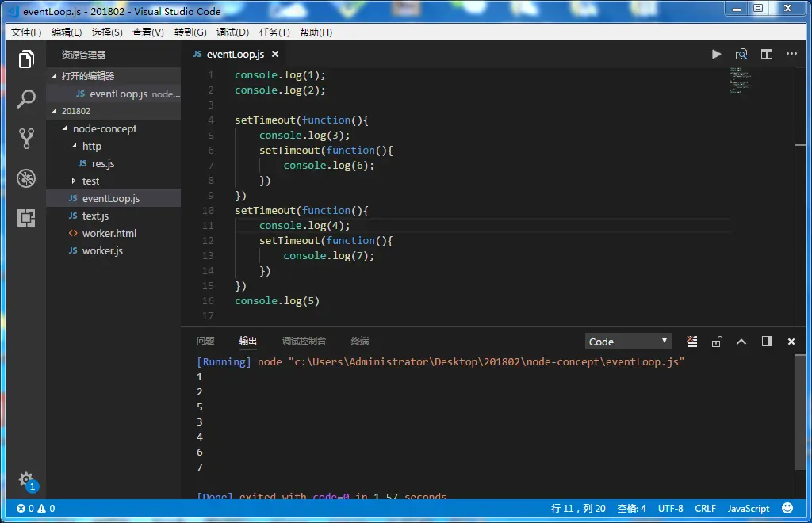This screenshot has height=523, width=812.
Task: Open worker.html in file tree
Action: (109, 233)
